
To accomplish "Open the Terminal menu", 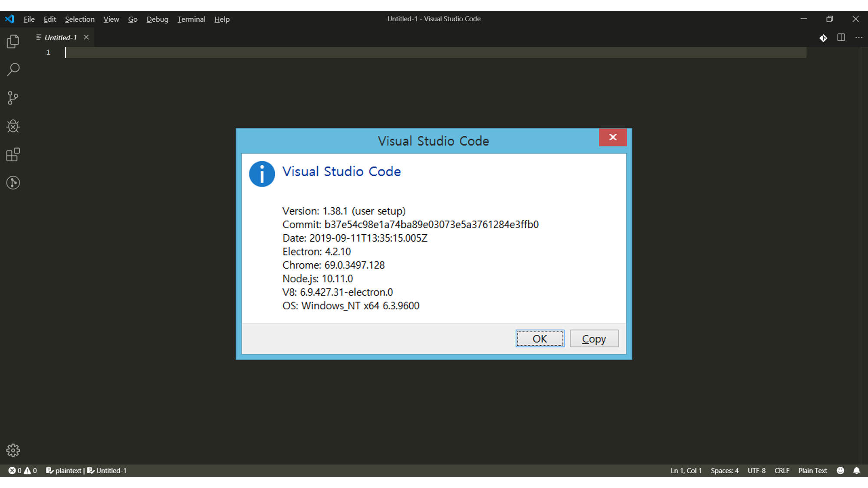I will coord(190,19).
